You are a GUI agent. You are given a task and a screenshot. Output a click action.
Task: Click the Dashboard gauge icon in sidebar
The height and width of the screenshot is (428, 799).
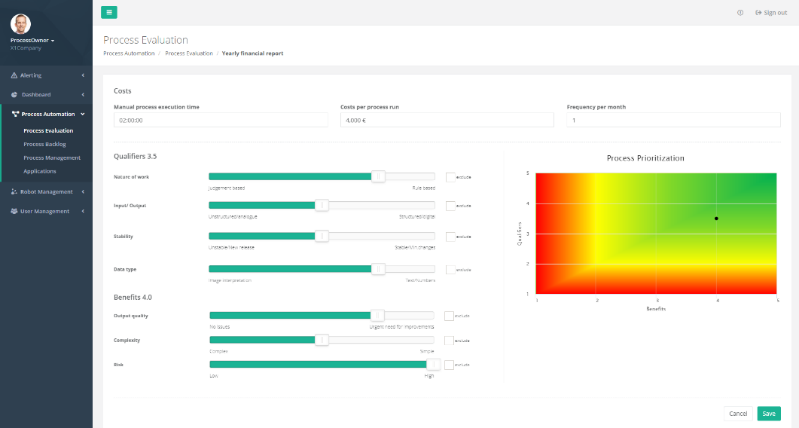(x=14, y=94)
